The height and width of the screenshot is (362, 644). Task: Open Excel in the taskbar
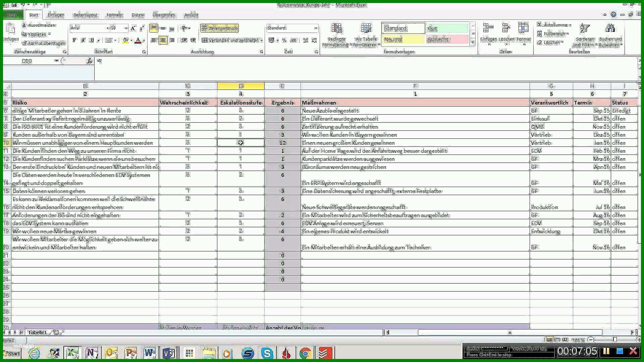coord(73,353)
